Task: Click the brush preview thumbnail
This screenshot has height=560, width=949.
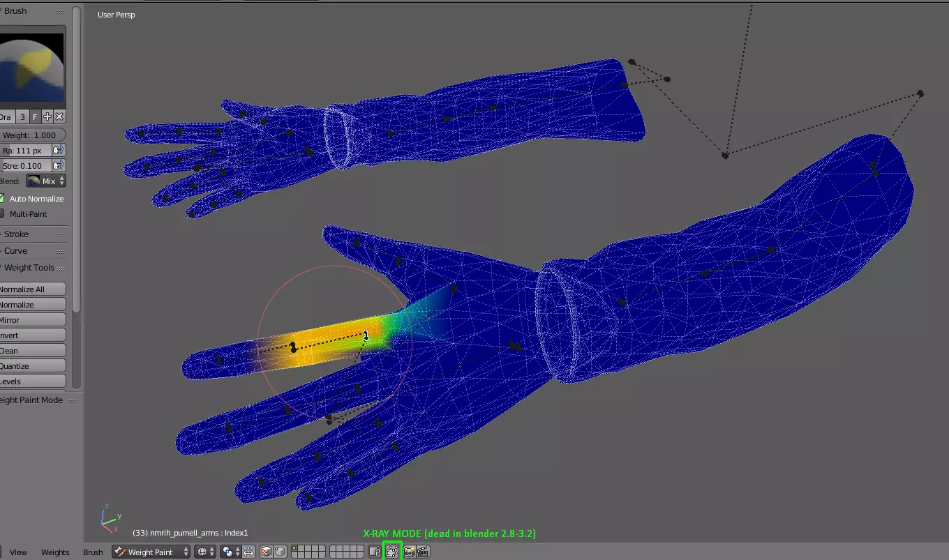Action: (33, 68)
